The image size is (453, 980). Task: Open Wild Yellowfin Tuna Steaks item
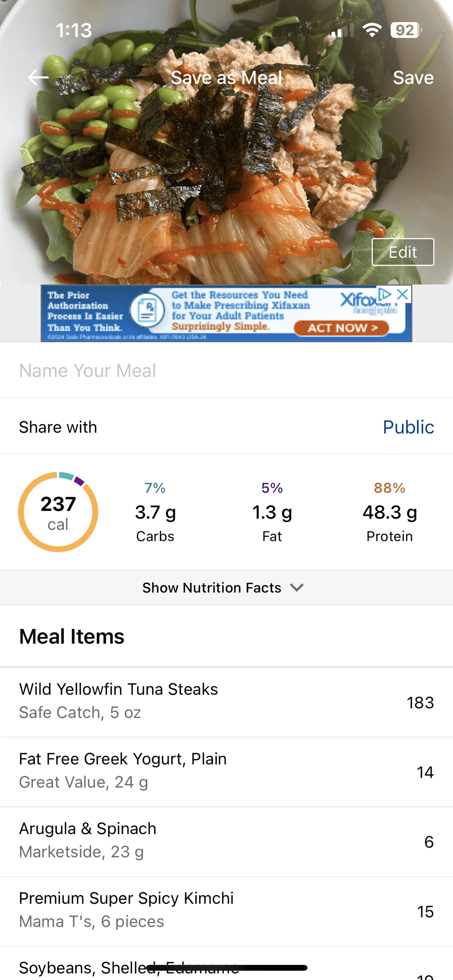click(x=226, y=702)
